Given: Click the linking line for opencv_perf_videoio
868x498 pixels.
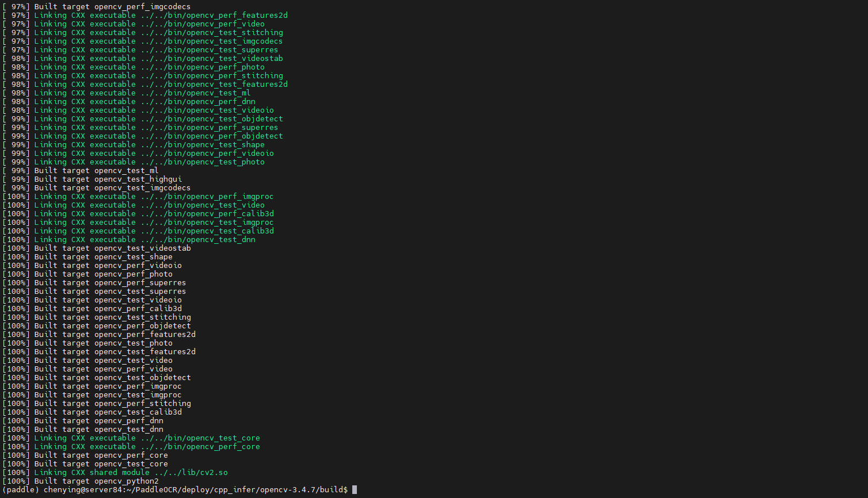Looking at the screenshot, I should [138, 154].
